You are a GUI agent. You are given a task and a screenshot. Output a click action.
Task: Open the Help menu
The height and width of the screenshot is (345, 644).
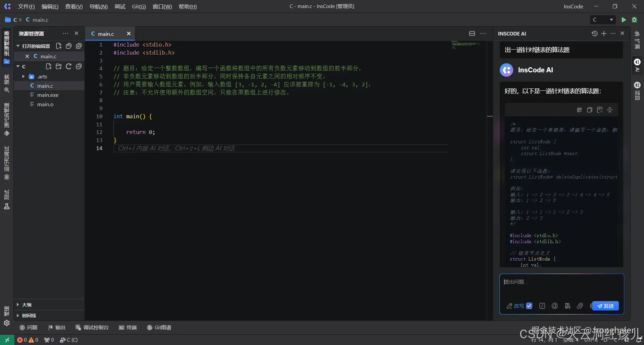point(187,6)
